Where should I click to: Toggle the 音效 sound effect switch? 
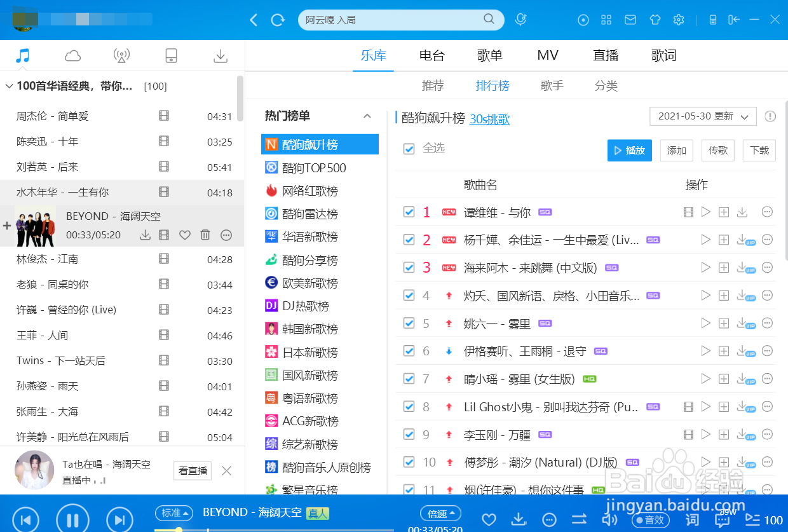tap(650, 519)
